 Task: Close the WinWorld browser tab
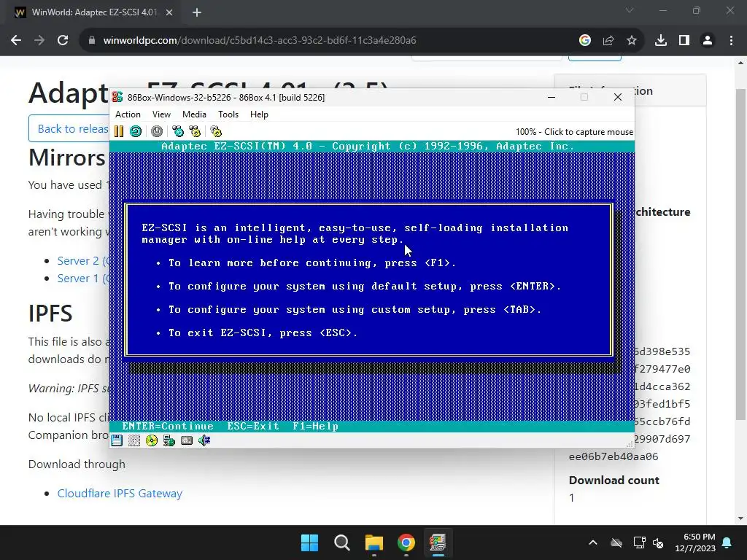click(x=169, y=13)
